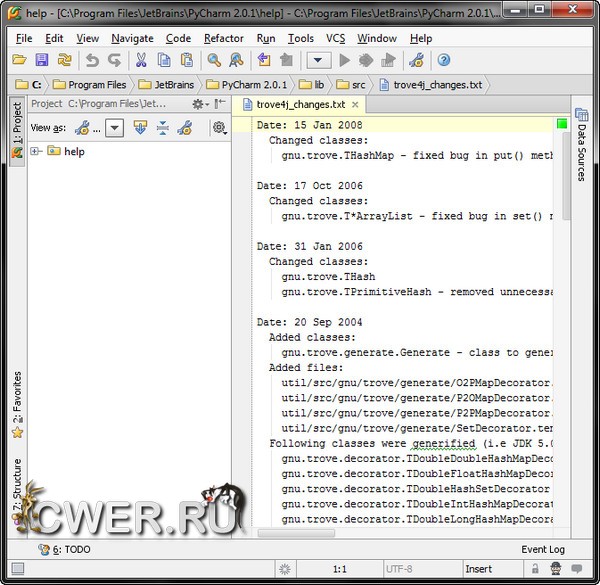The image size is (600, 585).
Task: Click the Redo toolbar icon
Action: [114, 60]
